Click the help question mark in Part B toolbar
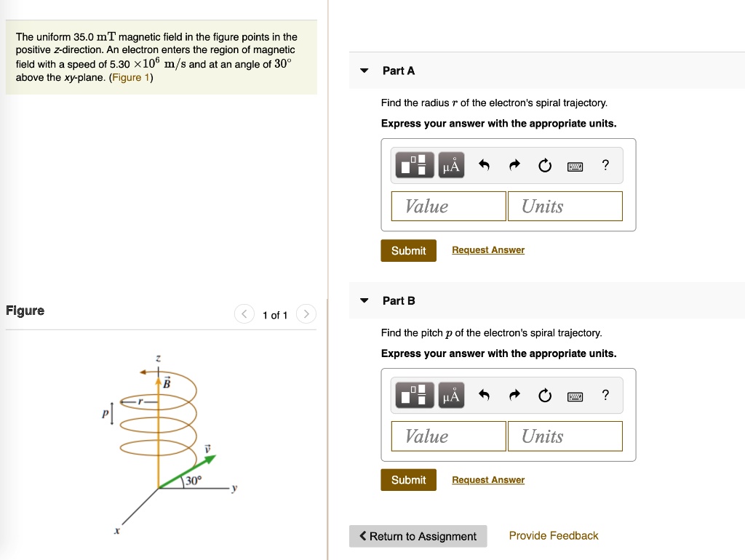This screenshot has height=560, width=745. coord(605,395)
